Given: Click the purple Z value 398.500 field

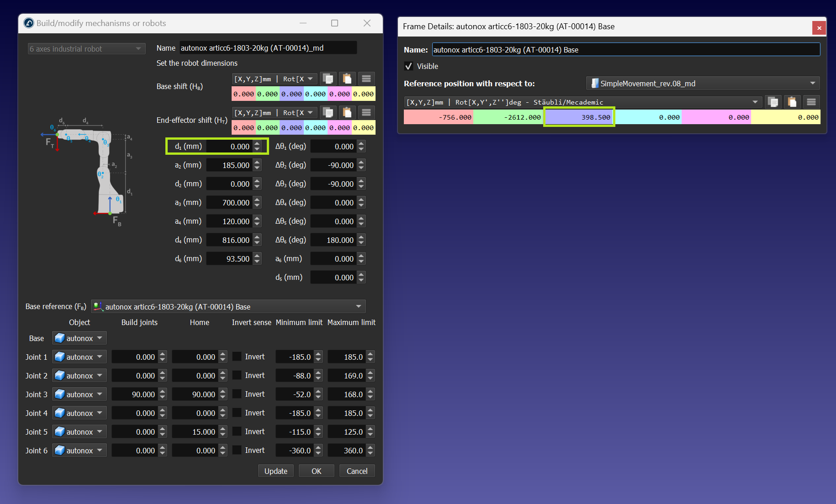Looking at the screenshot, I should tap(579, 117).
